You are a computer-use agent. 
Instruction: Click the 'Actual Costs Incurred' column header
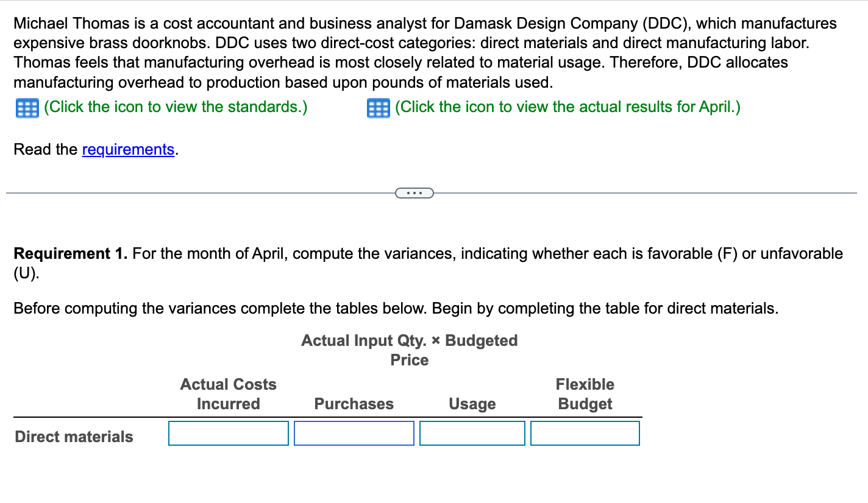point(229,394)
